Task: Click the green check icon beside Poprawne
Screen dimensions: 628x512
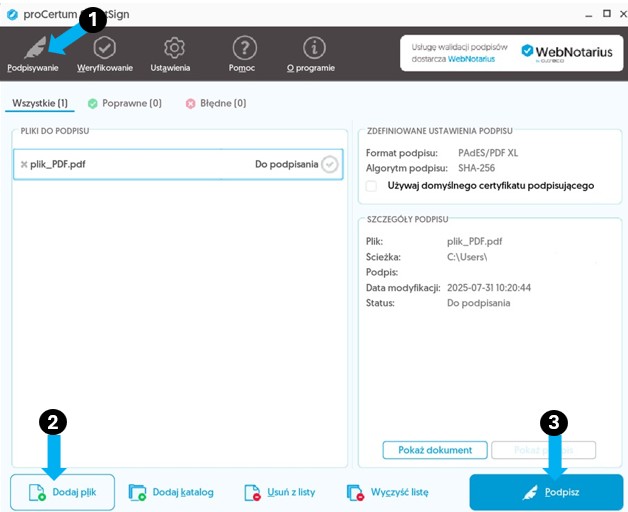Action: click(x=93, y=104)
